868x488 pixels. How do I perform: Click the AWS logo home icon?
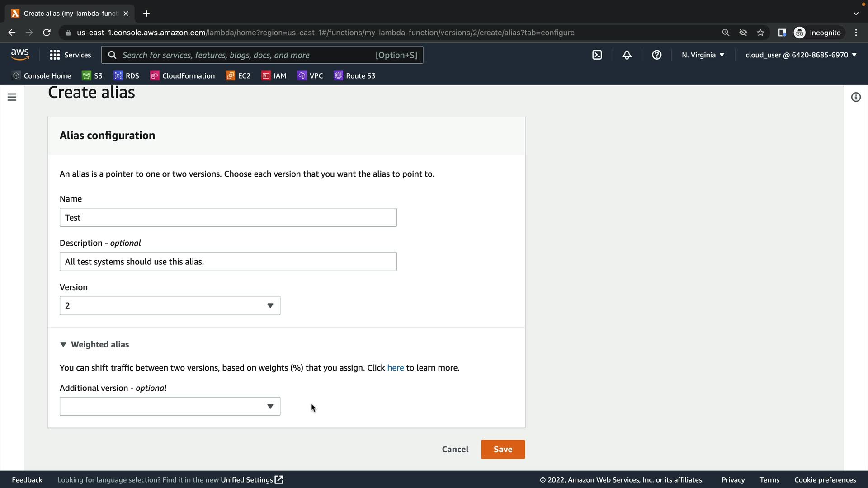point(20,55)
